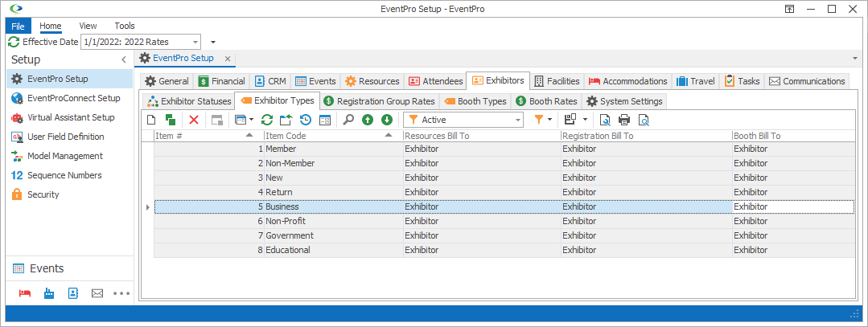The width and height of the screenshot is (868, 327).
Task: Switch to the Resources tab
Action: [372, 81]
